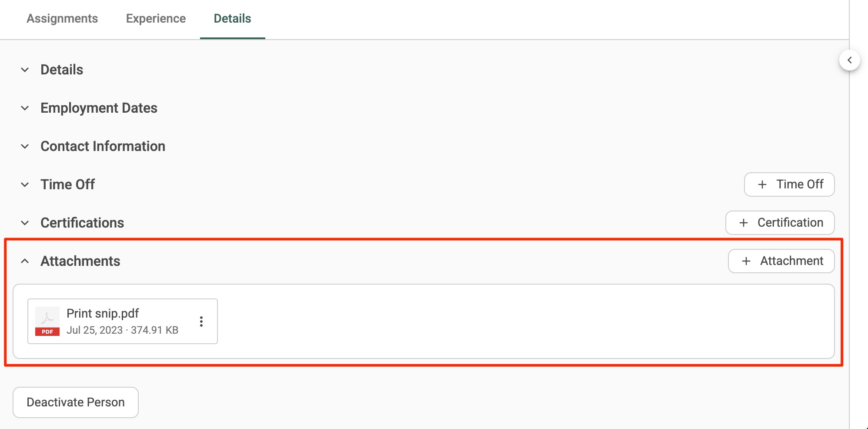The image size is (868, 429).
Task: Select the Details tab
Action: pyautogui.click(x=232, y=19)
